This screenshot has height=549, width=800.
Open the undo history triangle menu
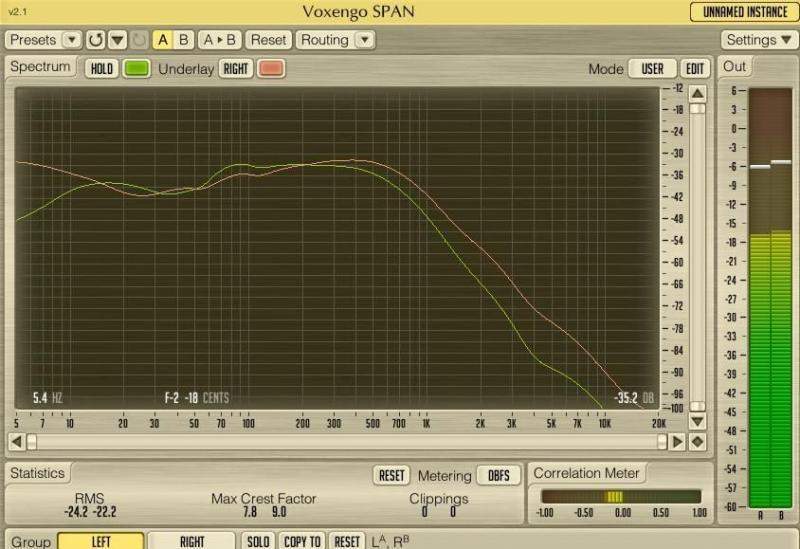click(x=117, y=40)
